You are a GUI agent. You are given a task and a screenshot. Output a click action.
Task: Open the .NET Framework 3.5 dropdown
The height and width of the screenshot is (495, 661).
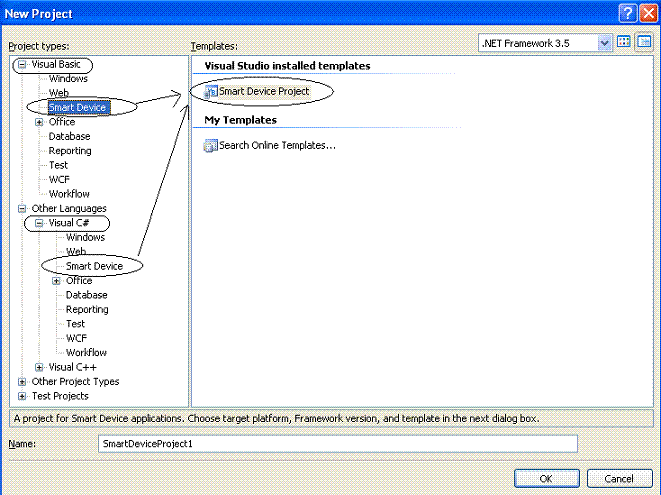point(604,43)
